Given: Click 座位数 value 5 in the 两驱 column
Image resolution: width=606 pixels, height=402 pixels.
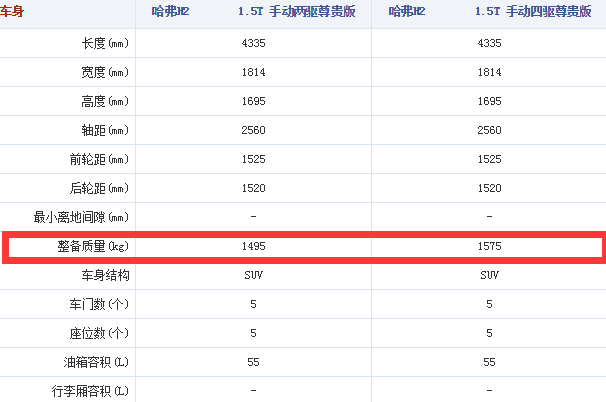Looking at the screenshot, I should pyautogui.click(x=254, y=333).
